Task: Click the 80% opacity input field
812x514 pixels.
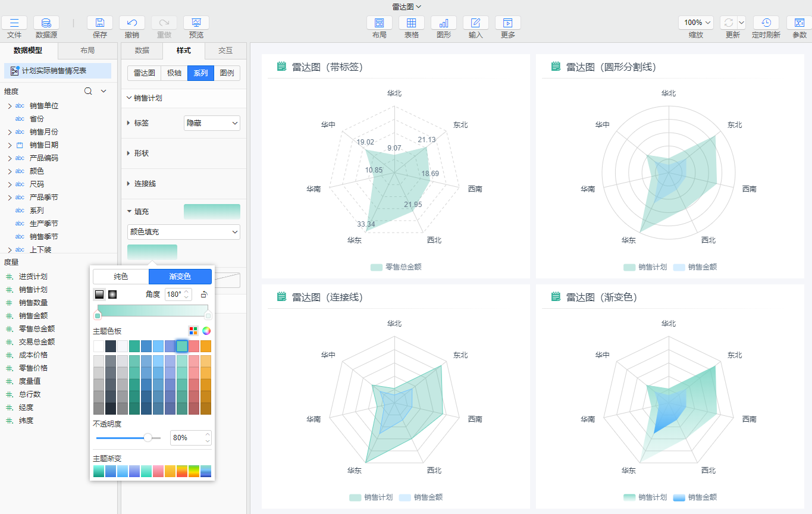Action: click(x=191, y=438)
